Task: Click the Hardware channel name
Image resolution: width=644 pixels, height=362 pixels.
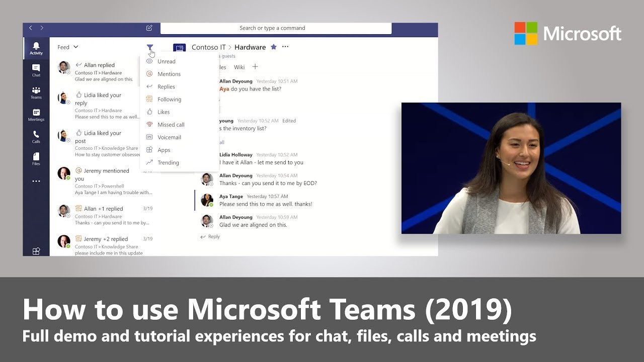Action: 250,47
